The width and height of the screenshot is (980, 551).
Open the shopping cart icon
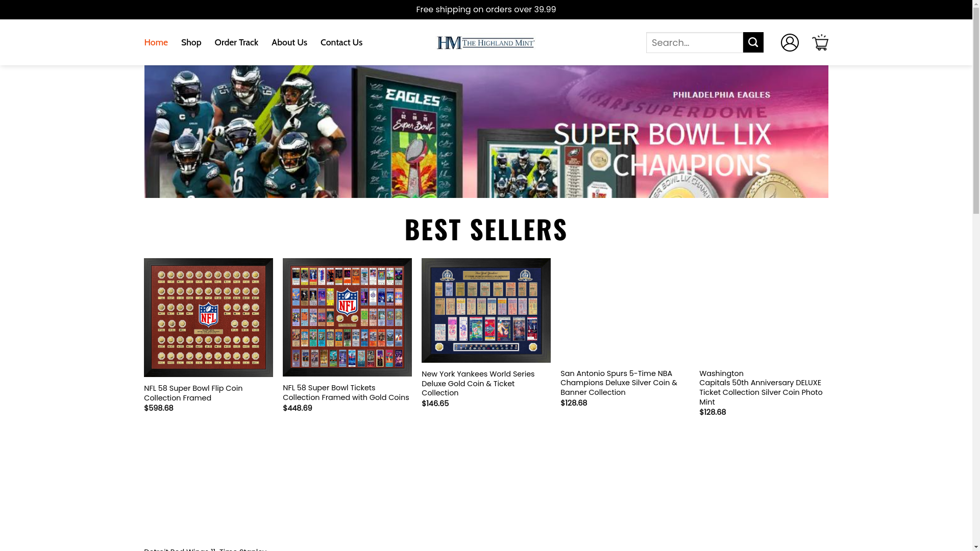pos(820,42)
